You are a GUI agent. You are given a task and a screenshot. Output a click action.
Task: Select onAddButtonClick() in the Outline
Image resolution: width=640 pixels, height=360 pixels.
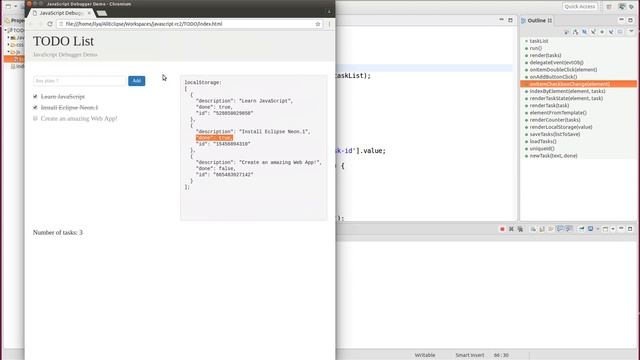pos(553,77)
